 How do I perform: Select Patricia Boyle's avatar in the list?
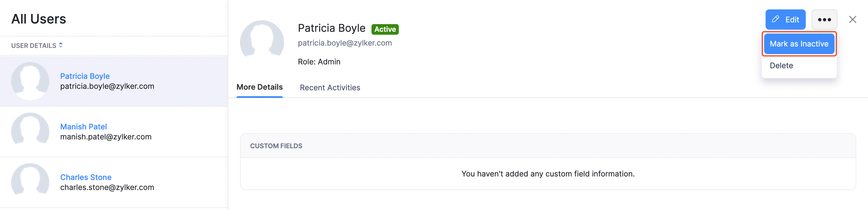30,81
